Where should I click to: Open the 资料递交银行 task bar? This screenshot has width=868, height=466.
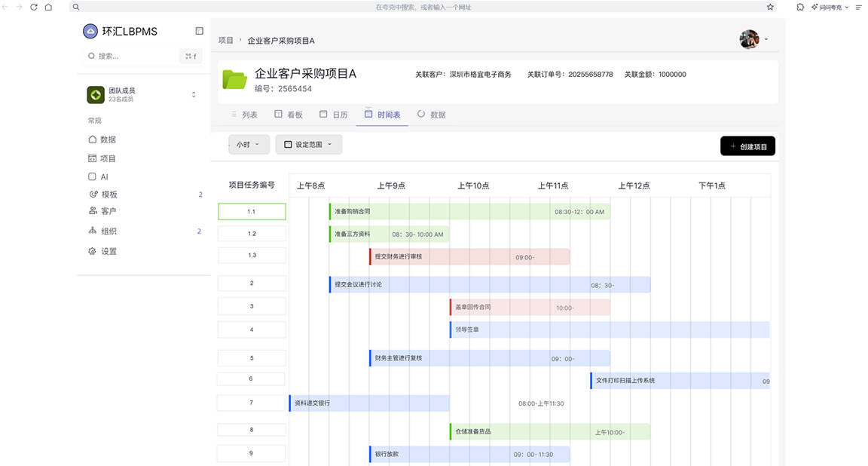point(369,403)
